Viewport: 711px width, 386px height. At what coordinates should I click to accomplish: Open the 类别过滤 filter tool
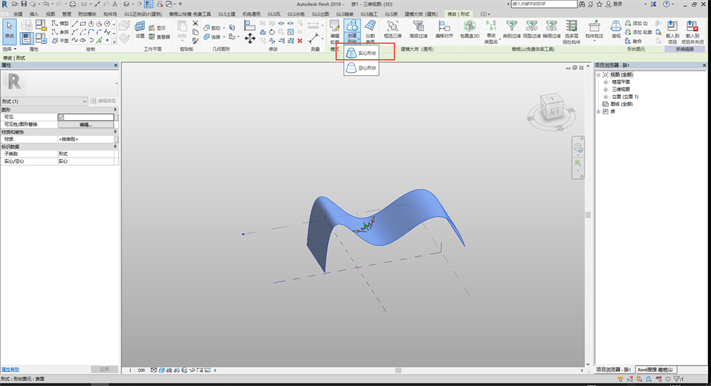(511, 30)
